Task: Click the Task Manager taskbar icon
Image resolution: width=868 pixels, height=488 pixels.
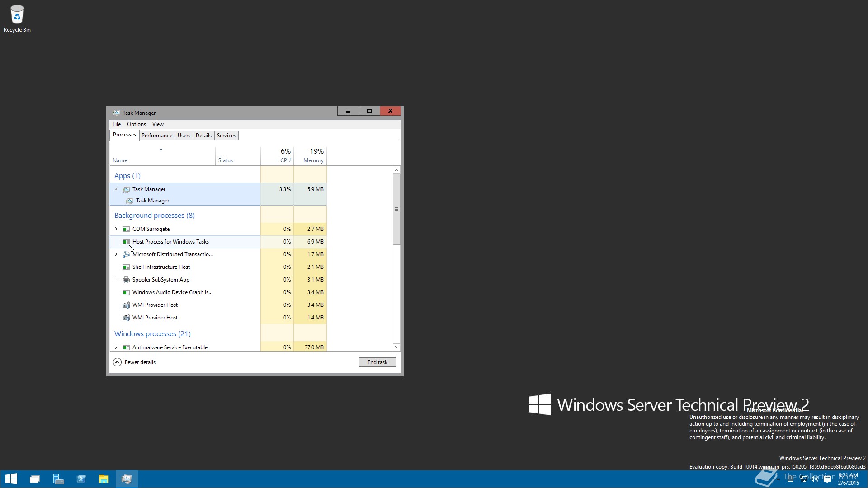Action: pos(127,479)
